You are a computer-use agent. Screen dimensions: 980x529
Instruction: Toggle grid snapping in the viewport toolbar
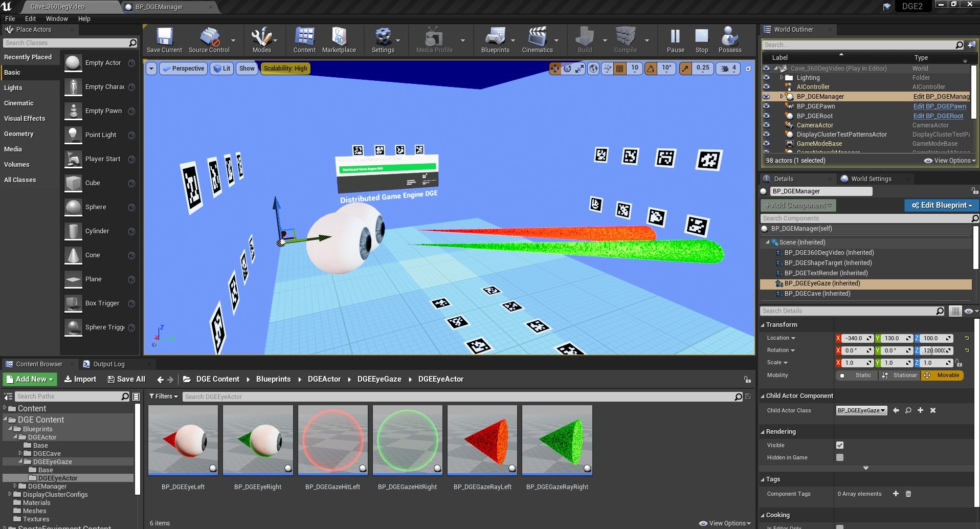coord(619,68)
